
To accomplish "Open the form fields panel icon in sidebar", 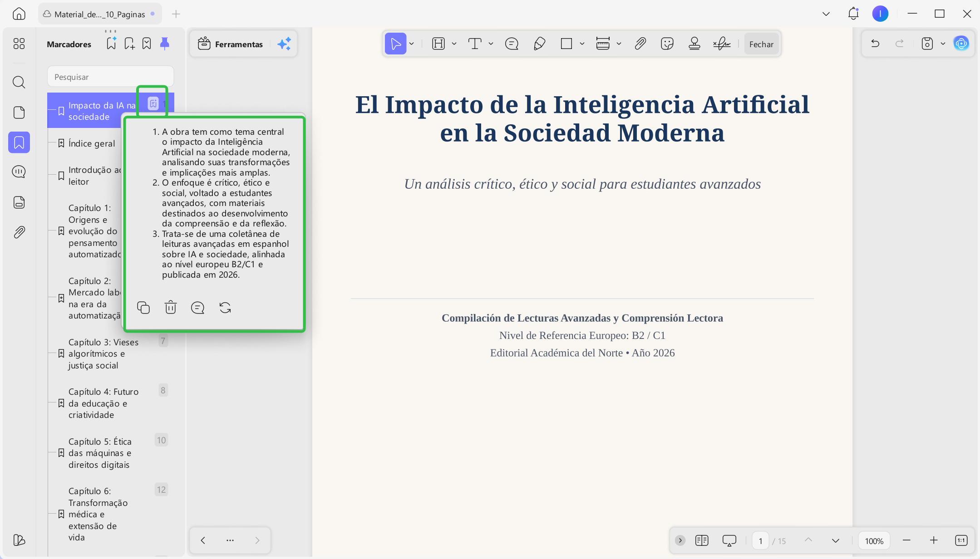I will [19, 202].
